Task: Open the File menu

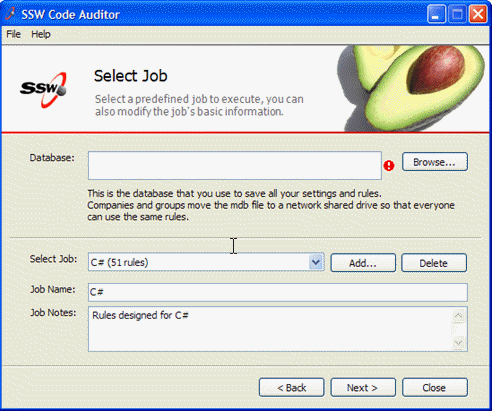Action: (13, 34)
